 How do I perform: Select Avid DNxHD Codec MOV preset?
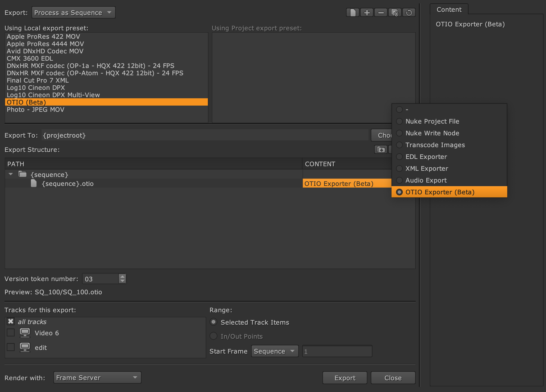click(x=106, y=51)
